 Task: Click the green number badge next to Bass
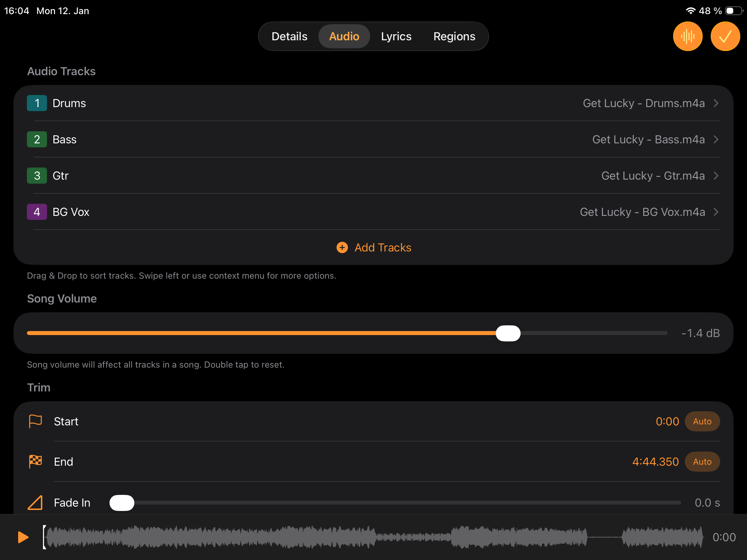pos(37,139)
